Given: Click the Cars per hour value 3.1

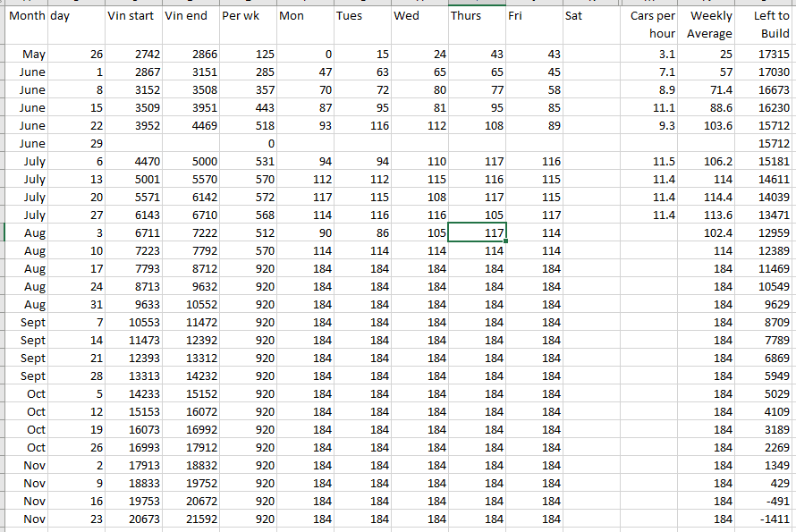Looking at the screenshot, I should click(x=648, y=55).
